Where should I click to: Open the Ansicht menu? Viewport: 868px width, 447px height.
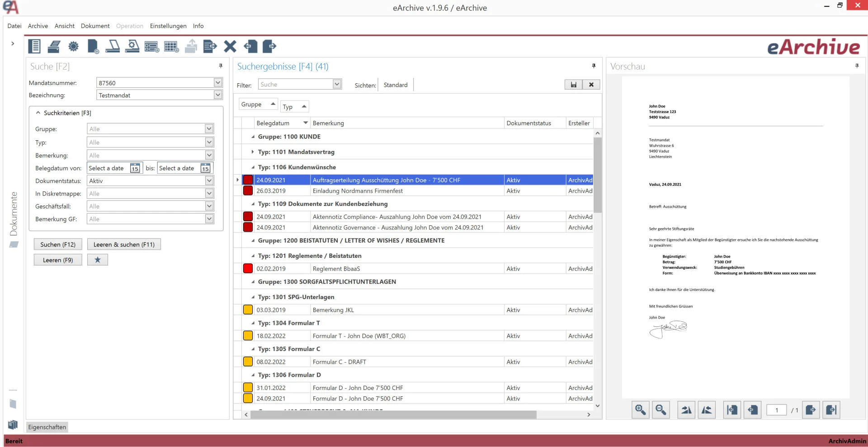tap(65, 26)
